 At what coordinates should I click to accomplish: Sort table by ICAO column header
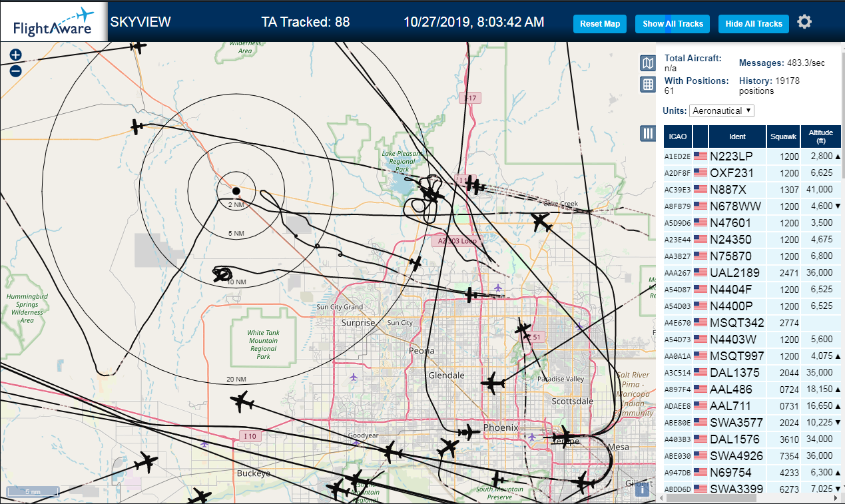click(x=678, y=136)
